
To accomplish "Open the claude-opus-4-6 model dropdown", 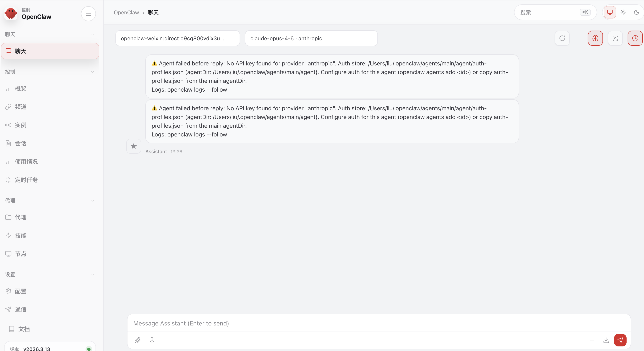I will point(311,38).
